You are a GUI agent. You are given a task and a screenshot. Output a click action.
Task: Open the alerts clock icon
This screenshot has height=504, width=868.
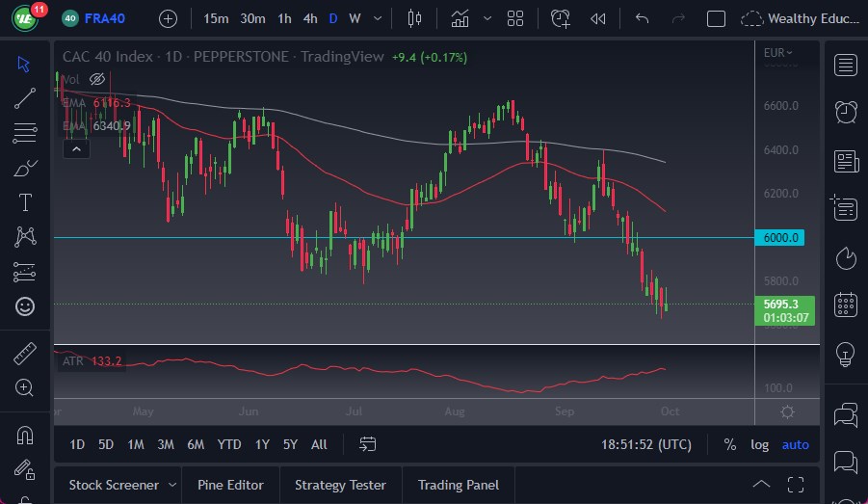(x=846, y=111)
